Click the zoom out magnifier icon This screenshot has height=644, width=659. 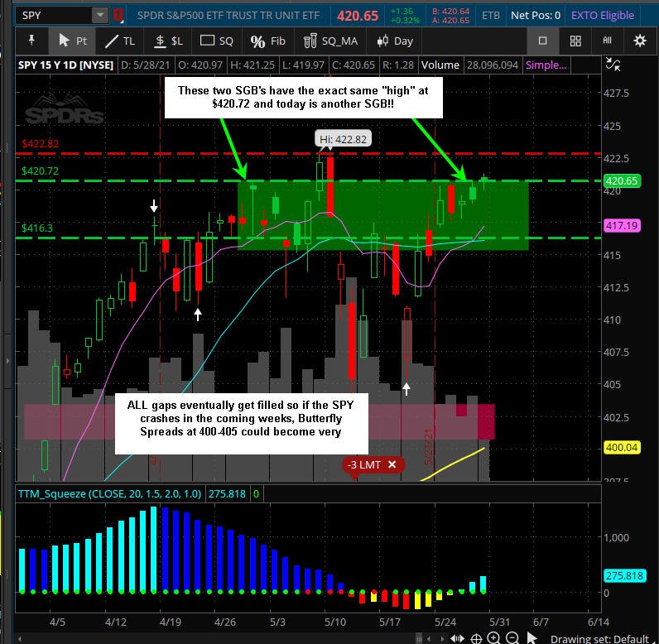click(512, 638)
